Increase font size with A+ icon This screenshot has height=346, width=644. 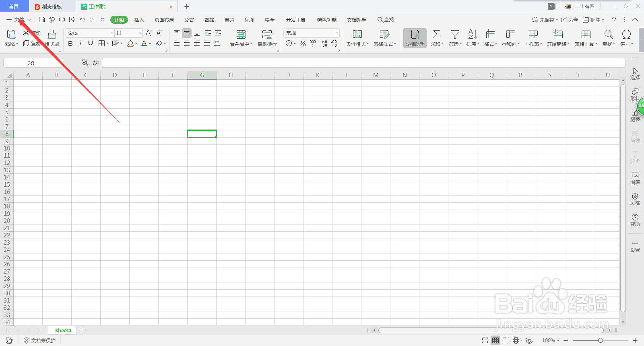(x=149, y=33)
